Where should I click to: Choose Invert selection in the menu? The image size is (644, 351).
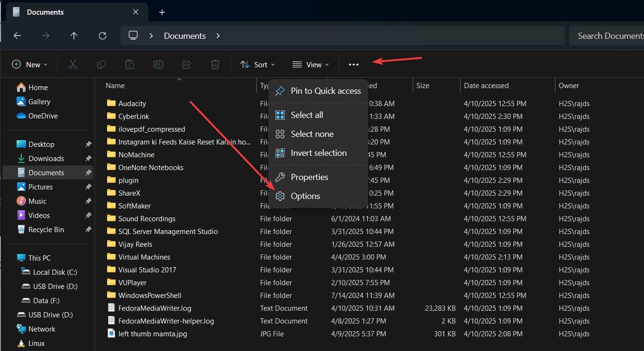[318, 153]
